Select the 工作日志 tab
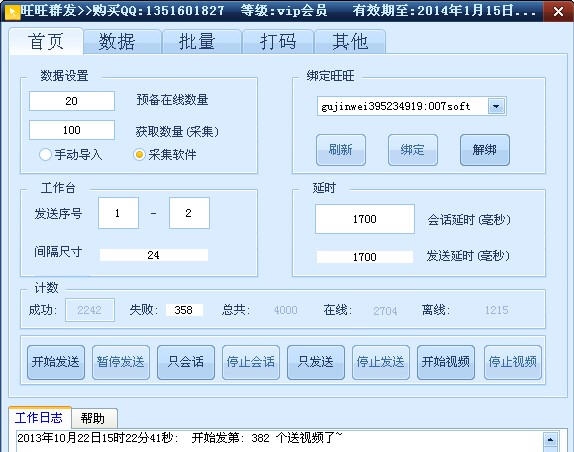574x452 pixels. click(x=39, y=418)
